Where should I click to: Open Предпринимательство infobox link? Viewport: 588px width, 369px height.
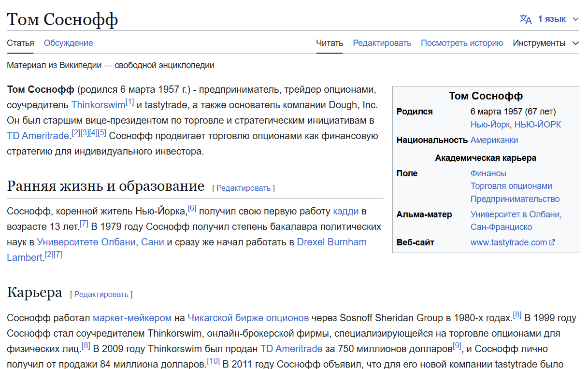pyautogui.click(x=515, y=199)
